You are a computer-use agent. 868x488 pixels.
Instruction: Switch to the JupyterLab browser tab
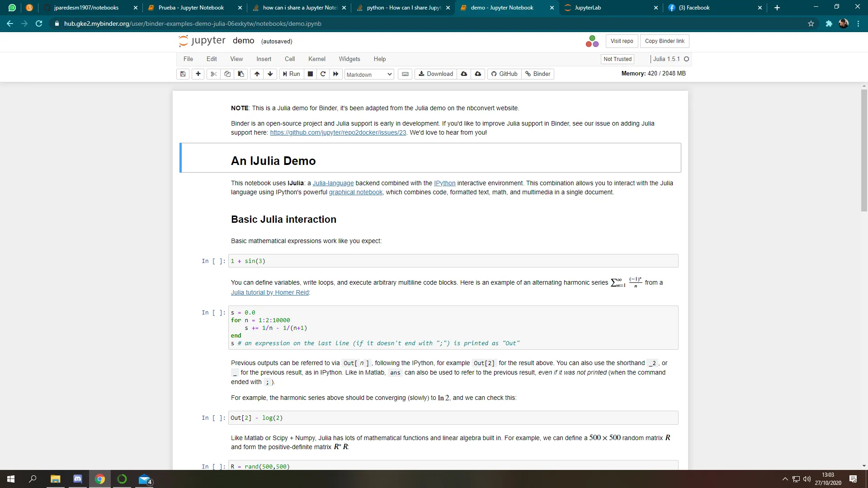click(x=610, y=8)
